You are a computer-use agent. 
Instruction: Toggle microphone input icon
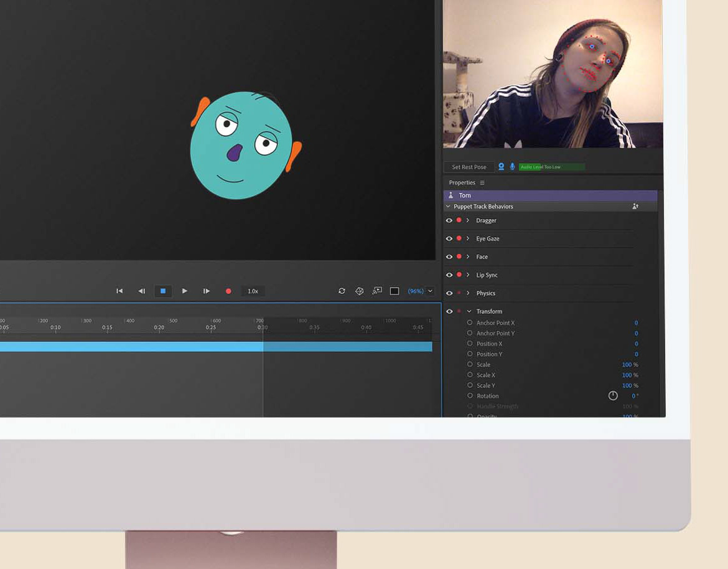(x=512, y=166)
